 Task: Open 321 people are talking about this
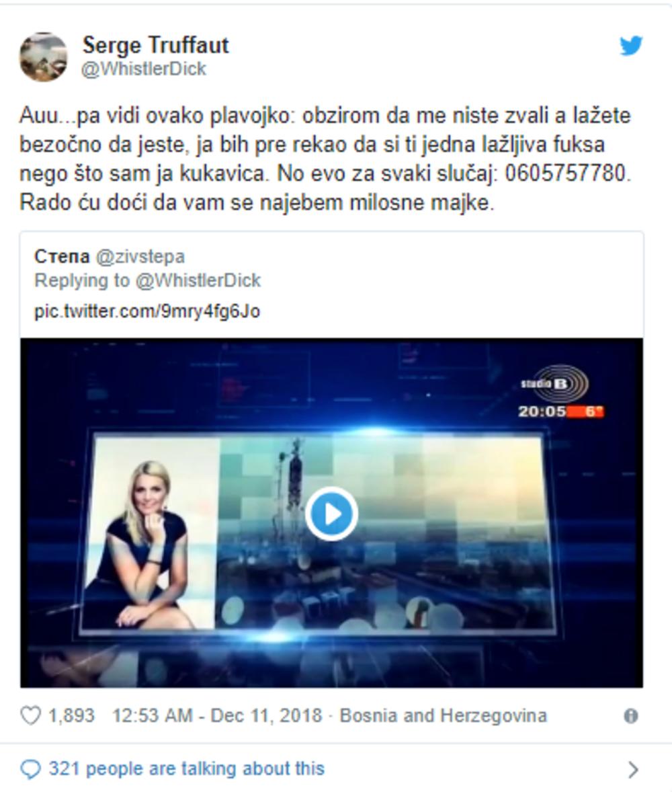pos(186,768)
